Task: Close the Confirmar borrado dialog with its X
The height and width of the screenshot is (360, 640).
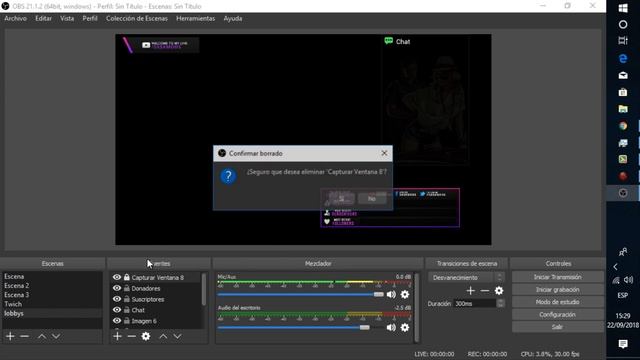Action: tap(384, 153)
